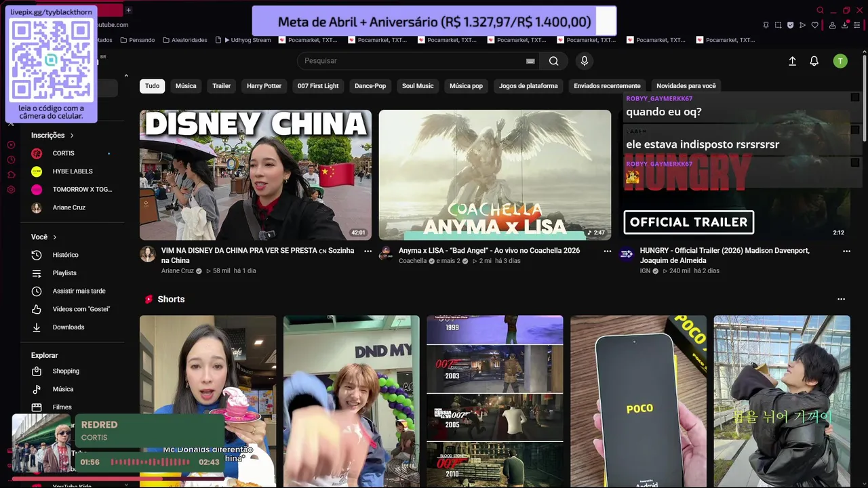Select the Harry Potter filter chip
Screen dimensions: 868x488
[264, 86]
